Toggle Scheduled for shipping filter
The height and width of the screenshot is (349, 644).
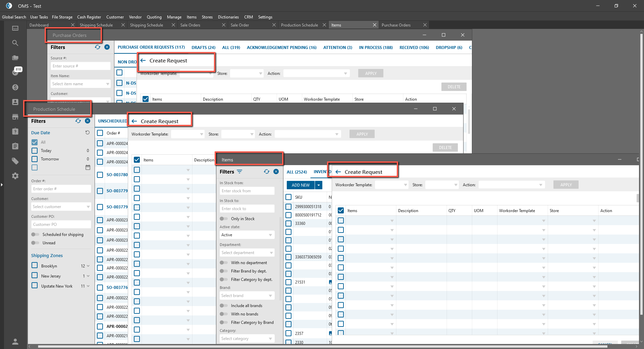point(35,235)
